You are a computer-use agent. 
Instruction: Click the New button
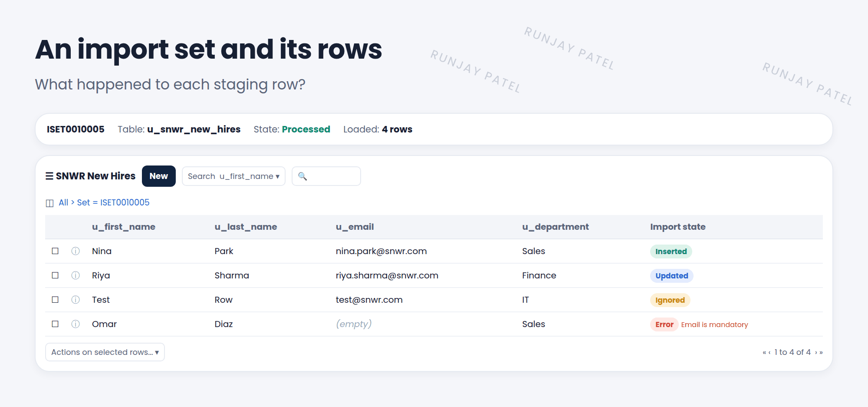coord(159,176)
